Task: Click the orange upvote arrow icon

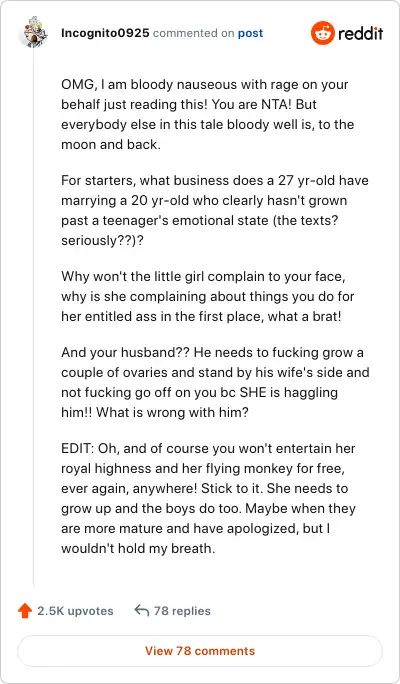Action: [25, 611]
